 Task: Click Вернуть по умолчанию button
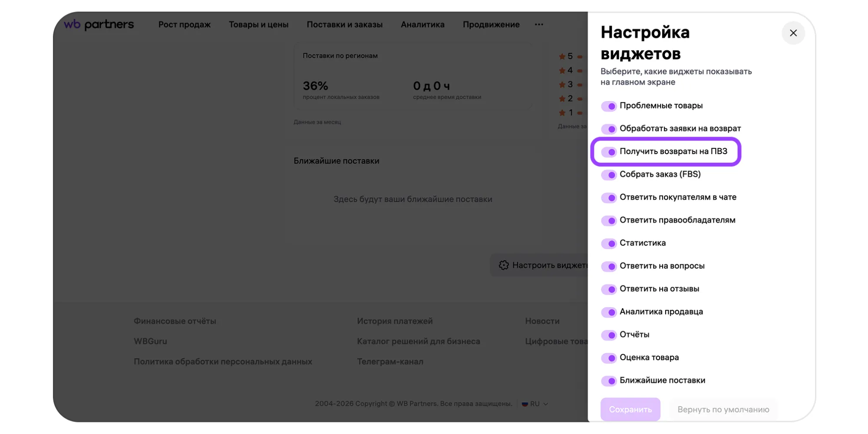pyautogui.click(x=723, y=409)
